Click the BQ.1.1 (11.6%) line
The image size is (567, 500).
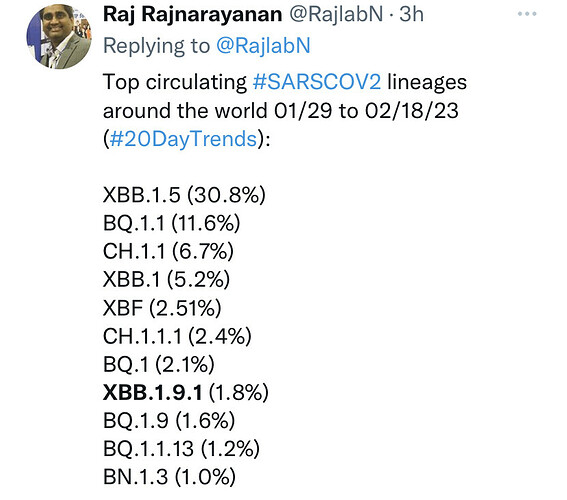pyautogui.click(x=172, y=223)
